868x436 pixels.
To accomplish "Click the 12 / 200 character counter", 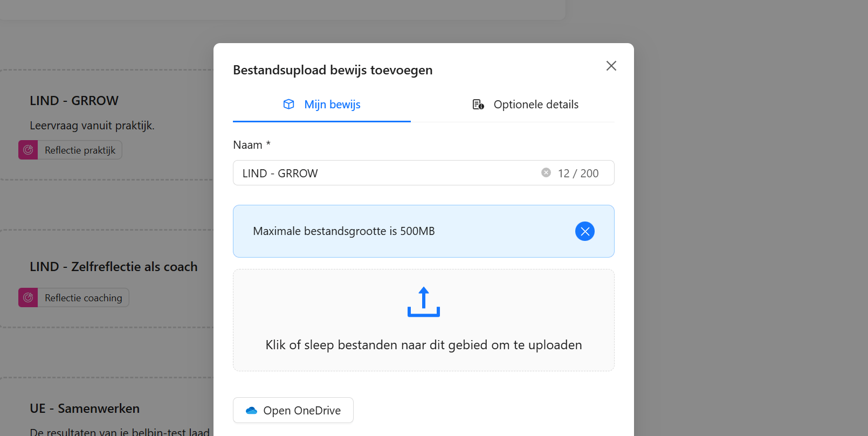I will pyautogui.click(x=578, y=174).
